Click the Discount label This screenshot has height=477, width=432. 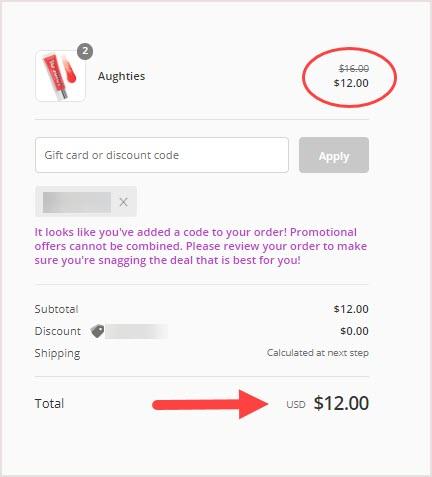pyautogui.click(x=58, y=331)
